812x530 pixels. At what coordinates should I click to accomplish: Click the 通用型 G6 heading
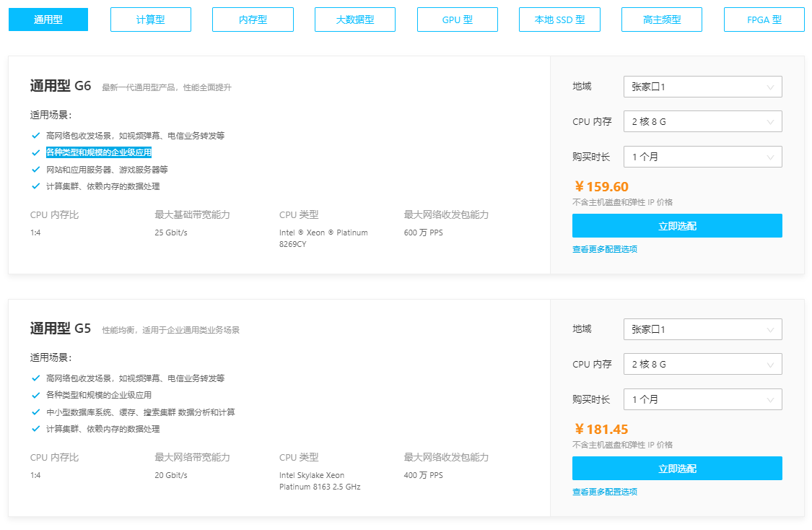pos(61,86)
